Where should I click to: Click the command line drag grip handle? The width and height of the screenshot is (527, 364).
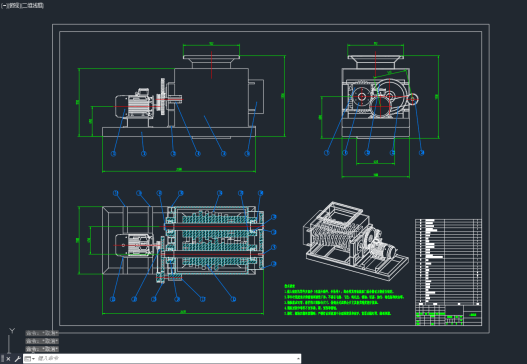(3, 359)
